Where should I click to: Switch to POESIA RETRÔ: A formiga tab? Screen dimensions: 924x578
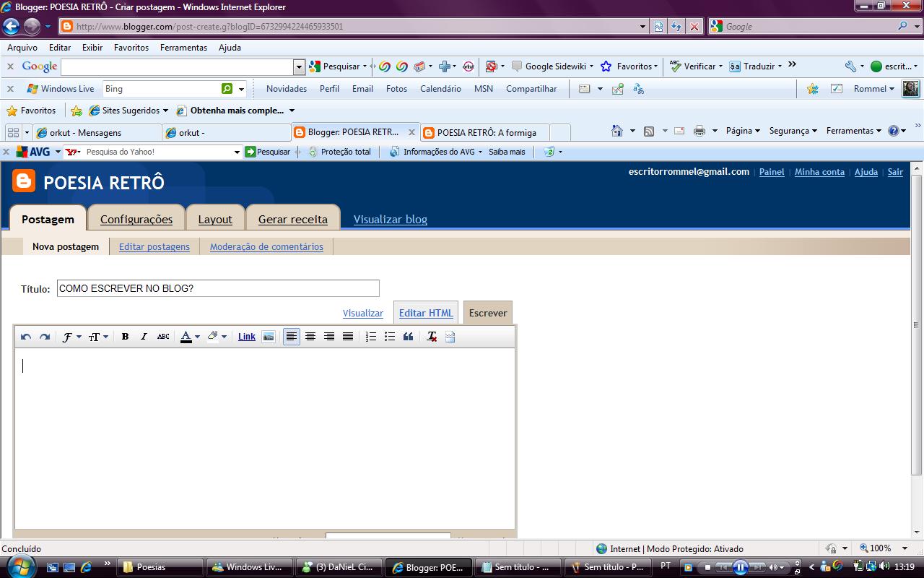[x=484, y=132]
